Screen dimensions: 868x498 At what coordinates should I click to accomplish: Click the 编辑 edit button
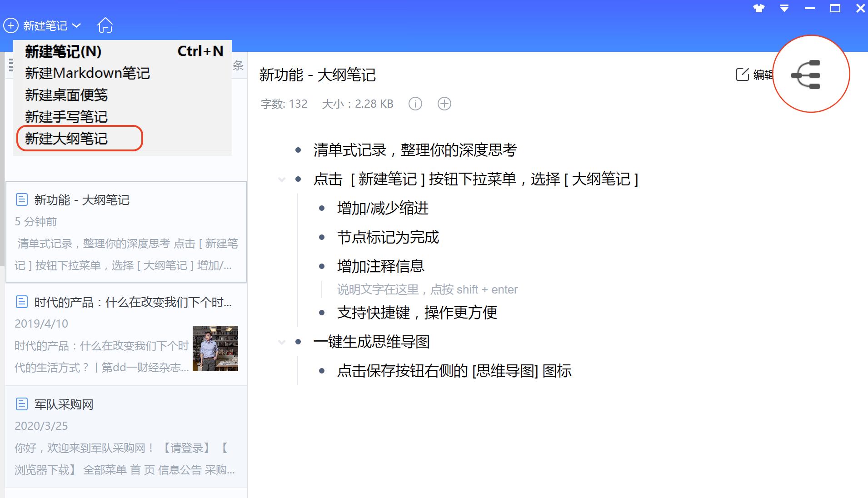tap(754, 75)
